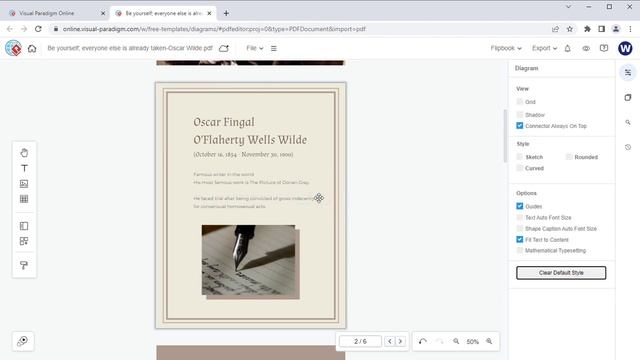Open the Export dropdown
This screenshot has width=640, height=360.
click(x=544, y=48)
